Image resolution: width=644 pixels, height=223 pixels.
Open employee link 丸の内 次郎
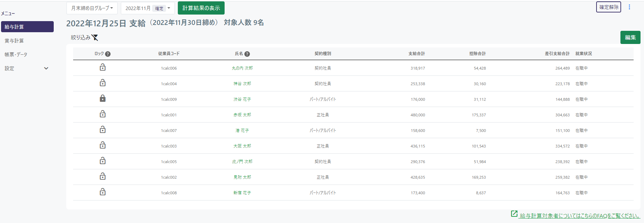click(242, 68)
